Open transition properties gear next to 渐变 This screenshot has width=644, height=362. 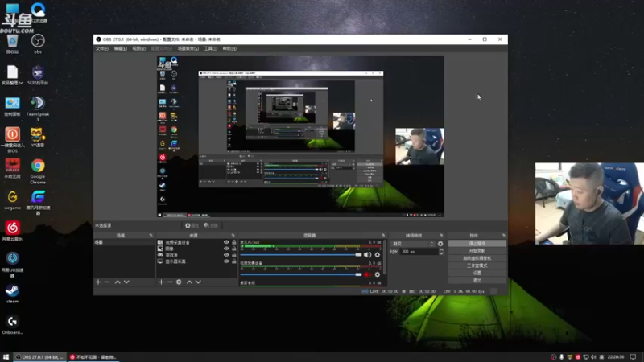point(440,244)
